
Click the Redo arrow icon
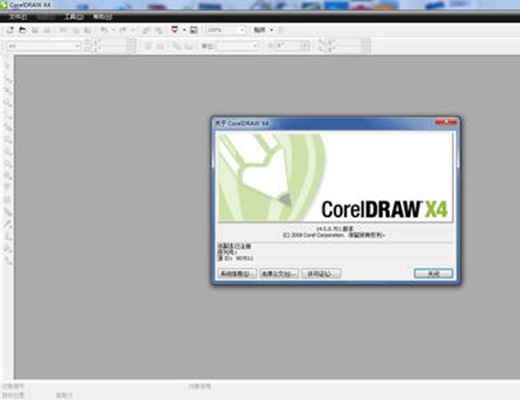coord(123,30)
